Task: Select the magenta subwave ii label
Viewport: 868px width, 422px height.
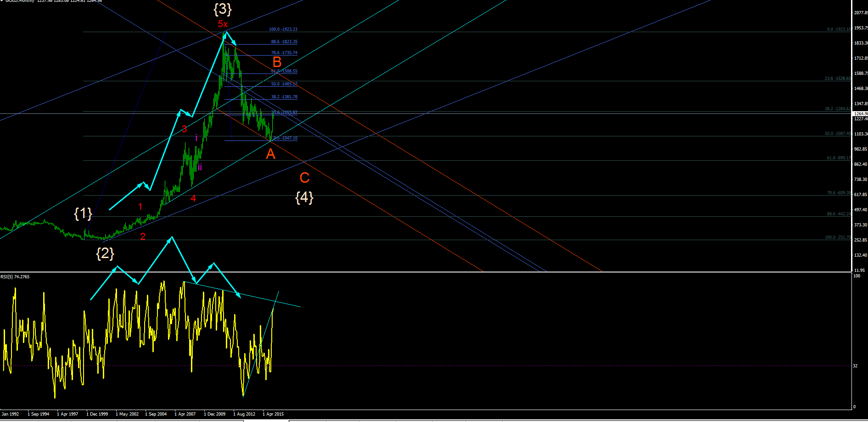Action: click(x=200, y=167)
